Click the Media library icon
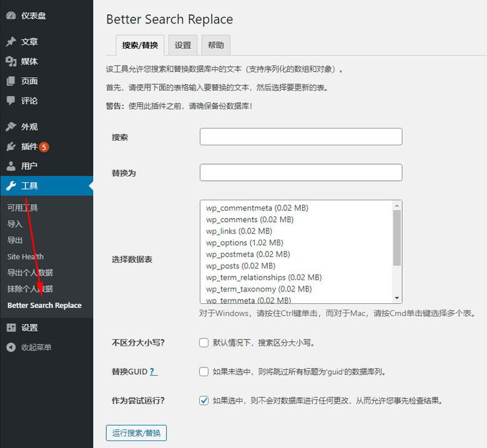 click(11, 62)
